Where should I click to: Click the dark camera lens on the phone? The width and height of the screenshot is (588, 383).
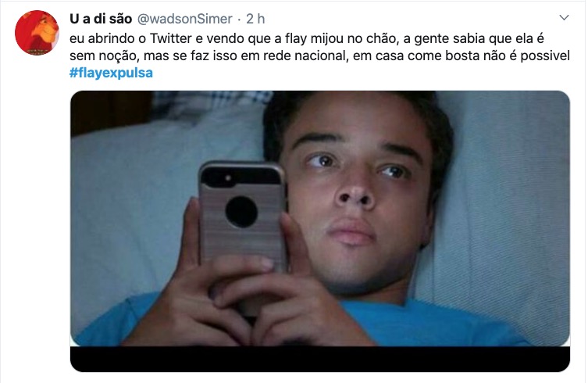[241, 211]
